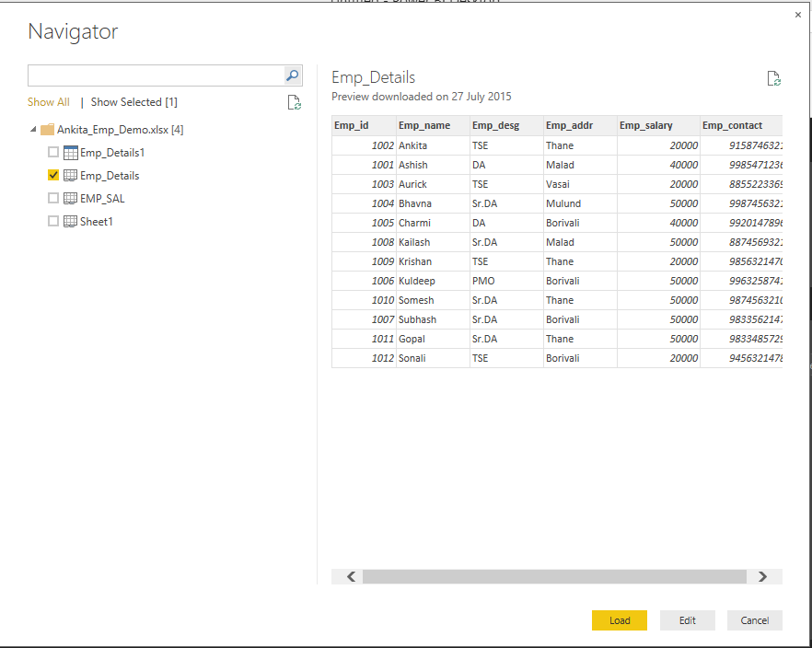The height and width of the screenshot is (648, 812).
Task: Click Show Selected [1] filter
Action: click(134, 102)
